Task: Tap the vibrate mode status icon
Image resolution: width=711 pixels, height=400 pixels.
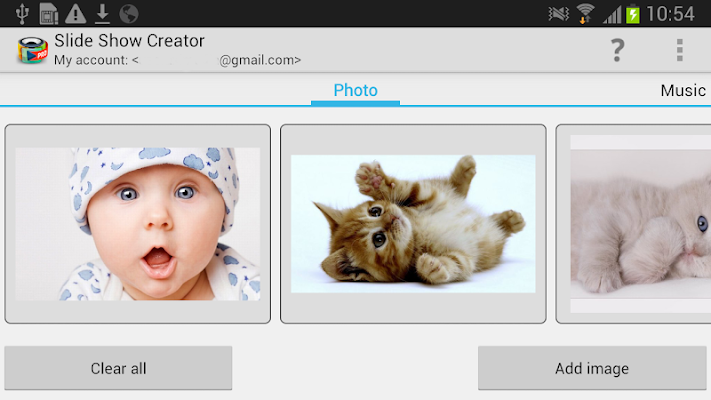Action: (558, 14)
